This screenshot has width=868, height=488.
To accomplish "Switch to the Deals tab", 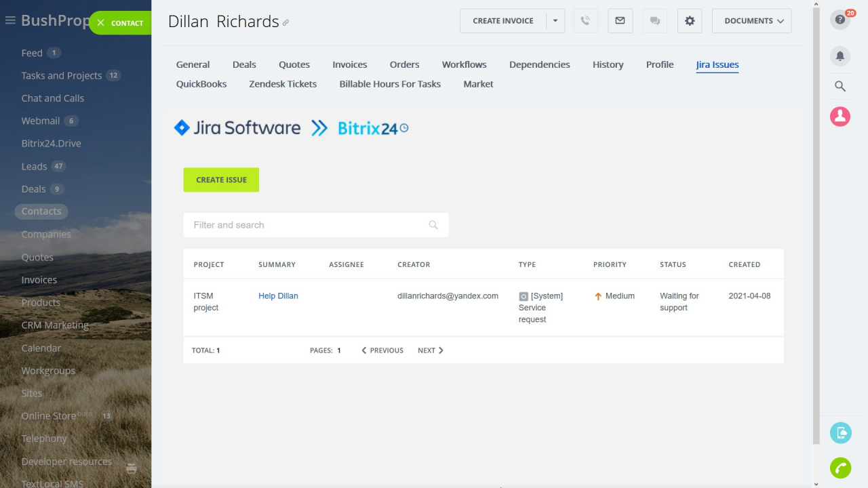I will (x=244, y=64).
